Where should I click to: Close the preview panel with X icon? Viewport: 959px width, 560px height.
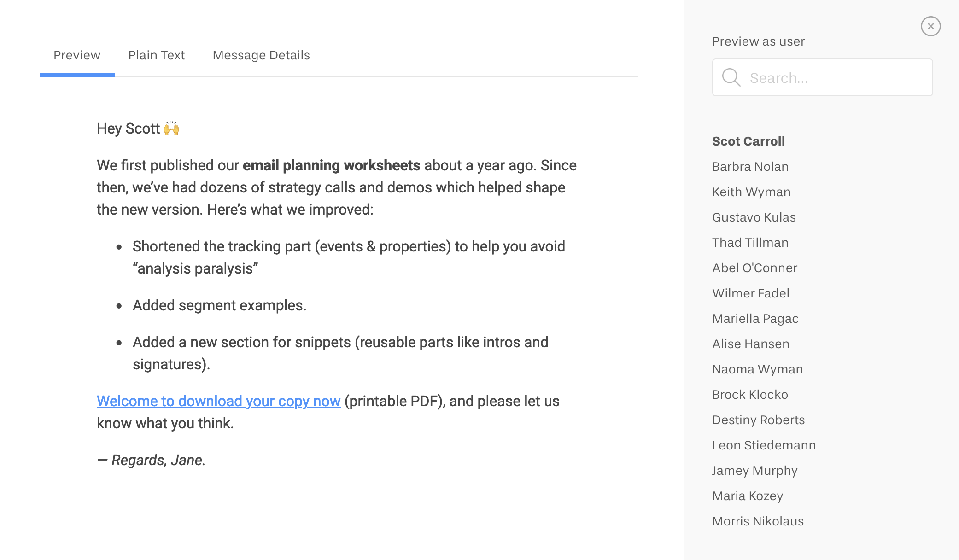click(930, 26)
